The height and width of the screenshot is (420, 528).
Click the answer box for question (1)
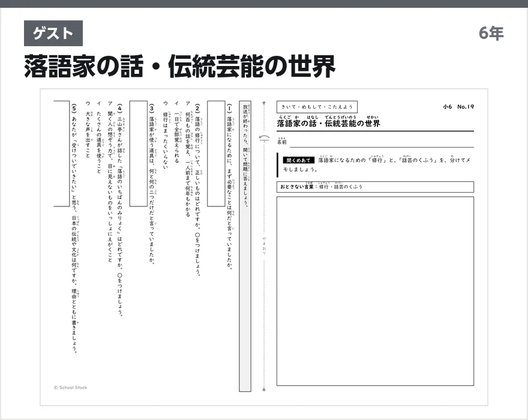(216, 153)
